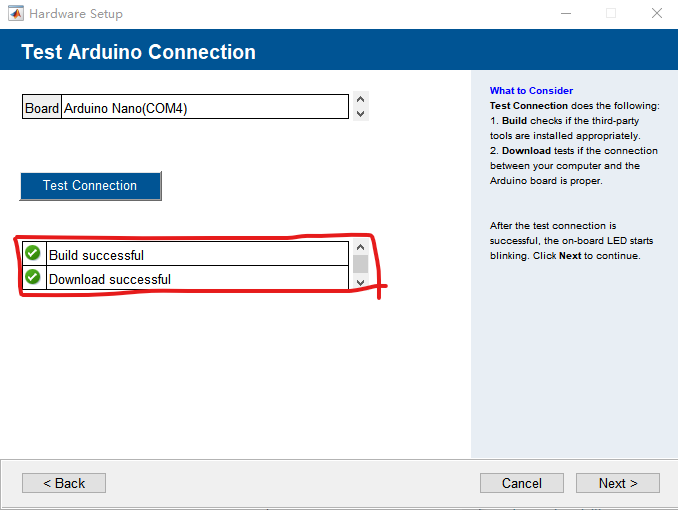Click the green check beside Download successful
Screen dimensions: 678x510
click(x=32, y=276)
